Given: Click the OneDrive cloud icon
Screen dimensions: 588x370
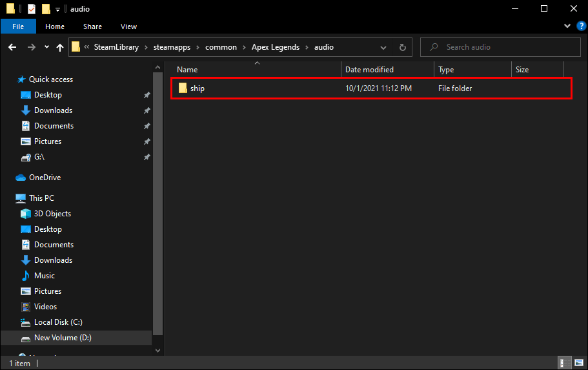Looking at the screenshot, I should [20, 178].
